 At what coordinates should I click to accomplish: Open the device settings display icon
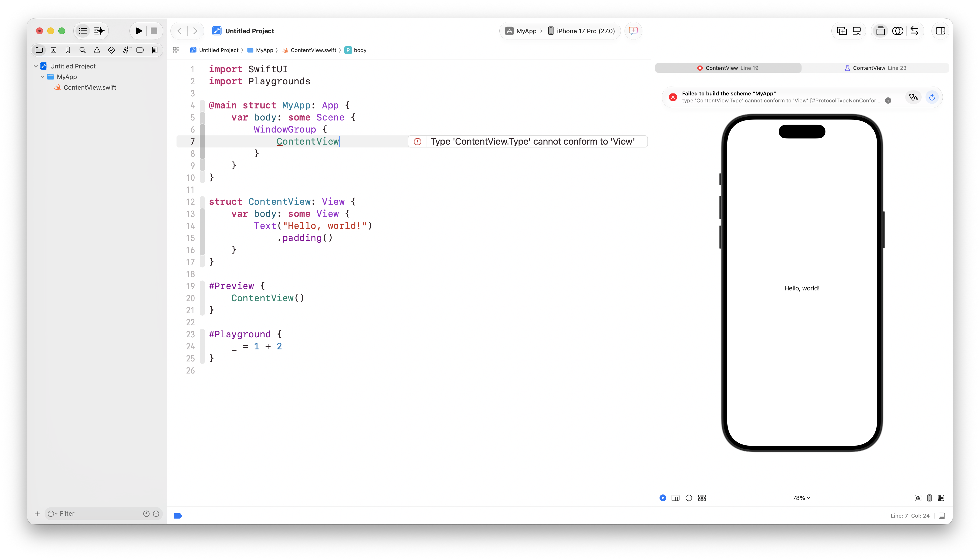click(857, 31)
